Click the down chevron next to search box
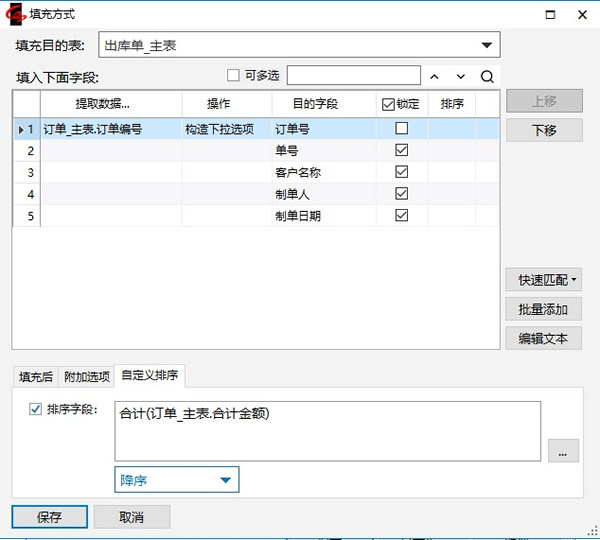 pos(461,76)
